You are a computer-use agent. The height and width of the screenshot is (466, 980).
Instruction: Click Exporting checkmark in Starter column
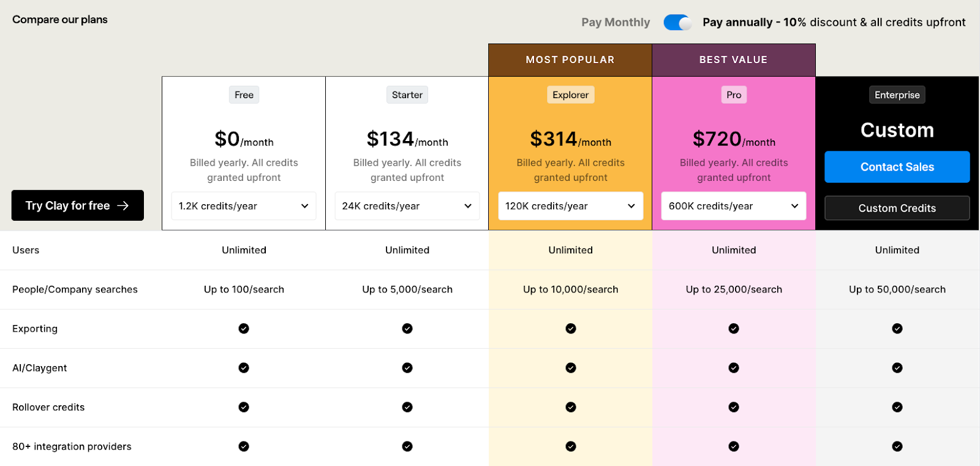(x=407, y=329)
